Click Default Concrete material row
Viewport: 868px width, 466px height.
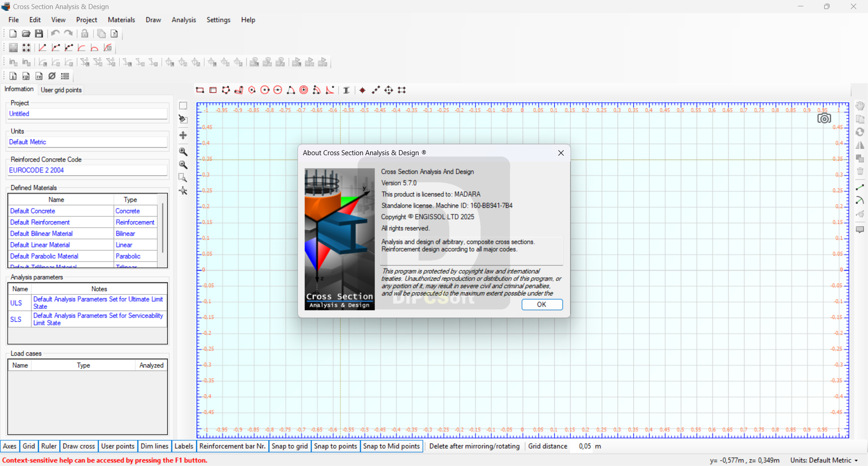click(83, 211)
